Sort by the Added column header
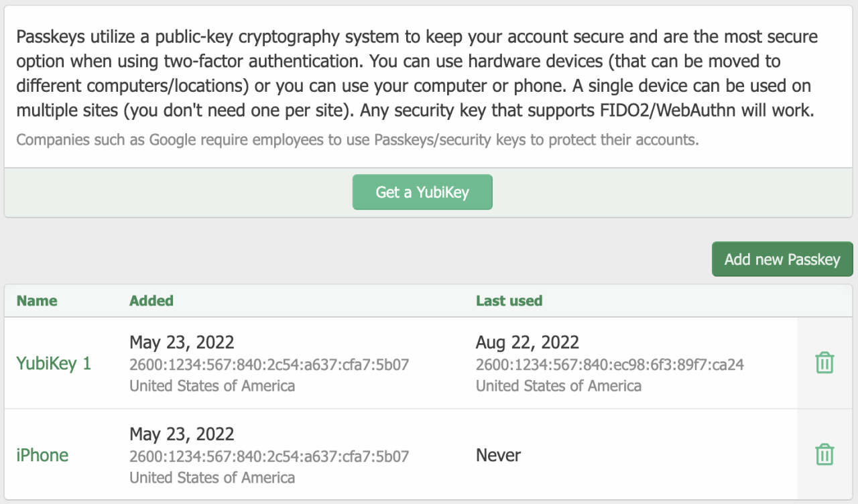Viewport: 858px width, 504px height. click(151, 301)
